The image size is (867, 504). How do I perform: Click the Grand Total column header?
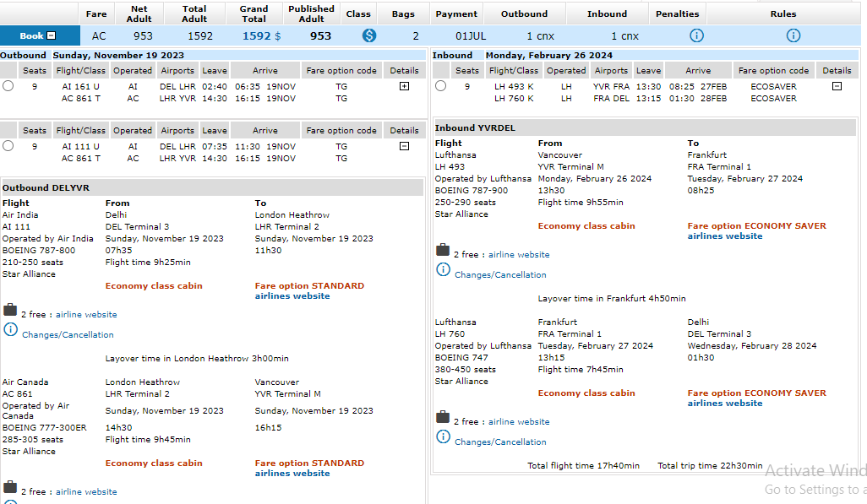(x=254, y=14)
